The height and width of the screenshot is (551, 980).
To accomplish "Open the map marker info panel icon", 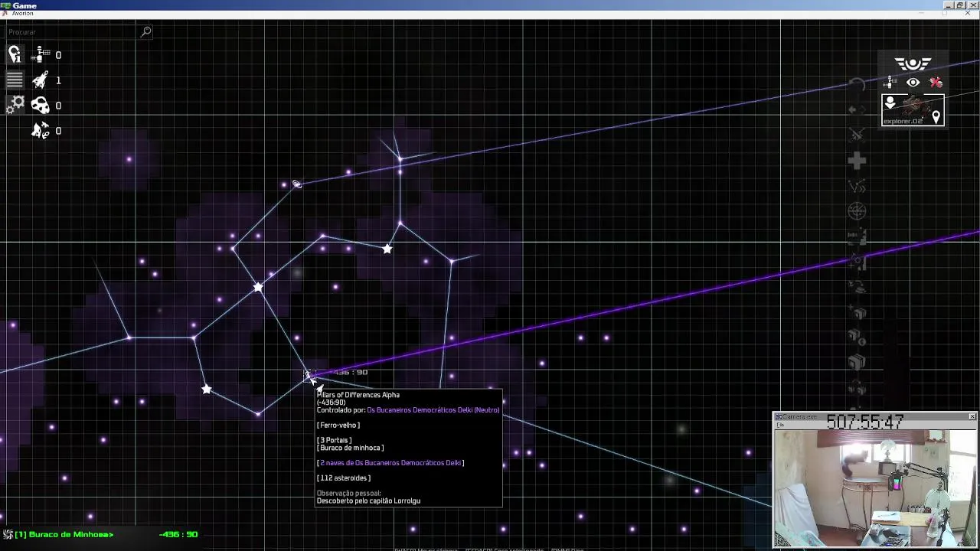I will pyautogui.click(x=15, y=54).
